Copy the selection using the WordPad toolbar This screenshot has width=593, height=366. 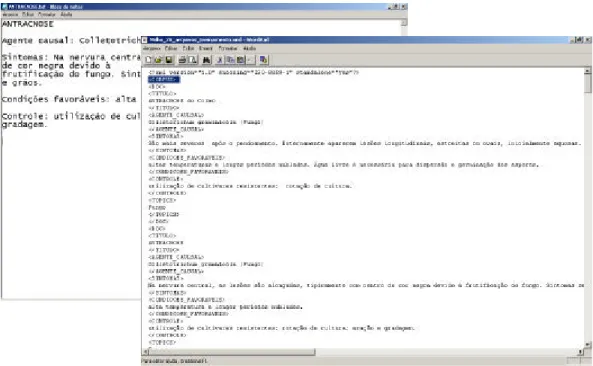[x=230, y=60]
